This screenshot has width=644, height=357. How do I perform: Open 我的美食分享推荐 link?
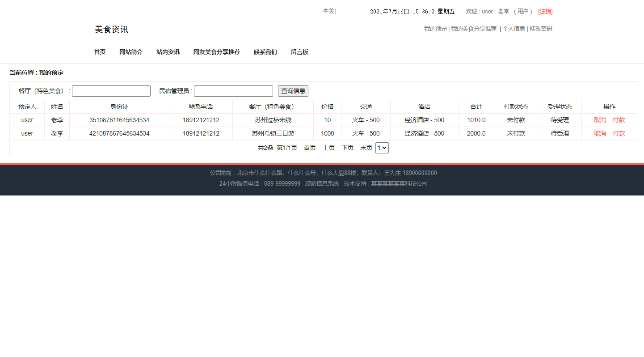tap(474, 29)
